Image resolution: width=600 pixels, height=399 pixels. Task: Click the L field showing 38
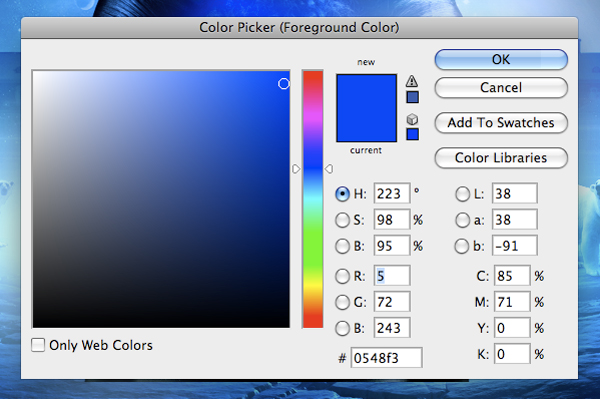click(515, 194)
